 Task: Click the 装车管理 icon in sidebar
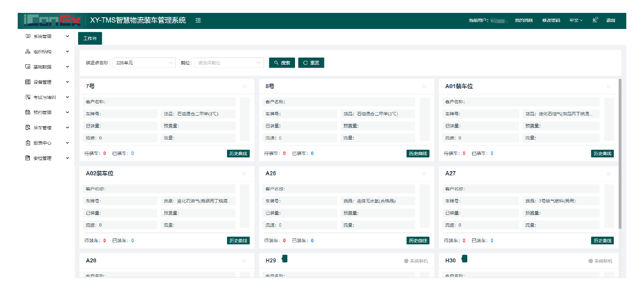pyautogui.click(x=28, y=128)
